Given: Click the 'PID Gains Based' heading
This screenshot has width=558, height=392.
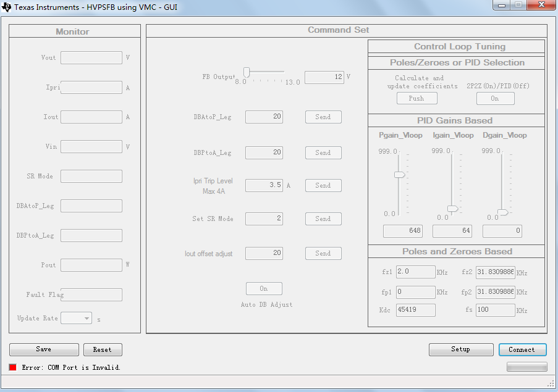Looking at the screenshot, I should point(455,120).
